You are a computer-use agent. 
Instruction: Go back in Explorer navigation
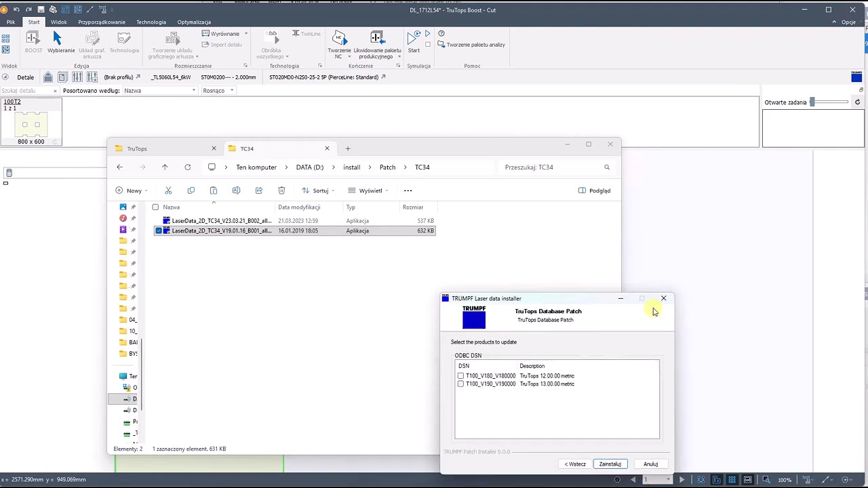(x=119, y=167)
